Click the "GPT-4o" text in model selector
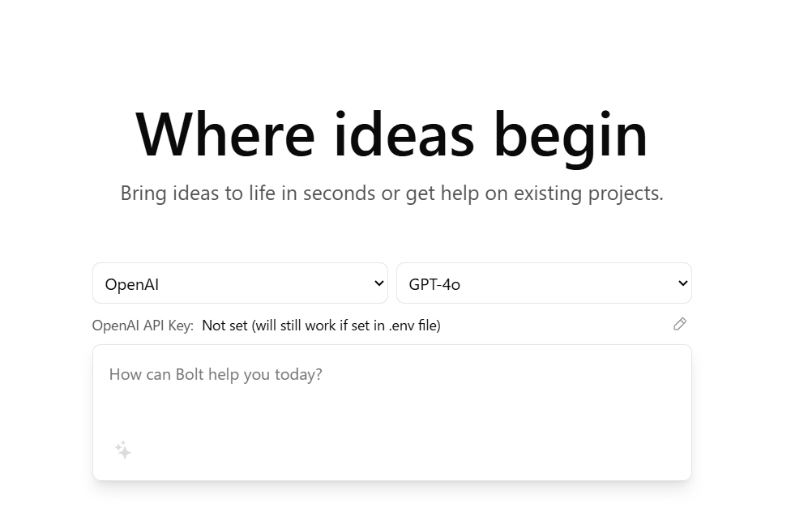Viewport: 808px width, 532px height. point(434,284)
